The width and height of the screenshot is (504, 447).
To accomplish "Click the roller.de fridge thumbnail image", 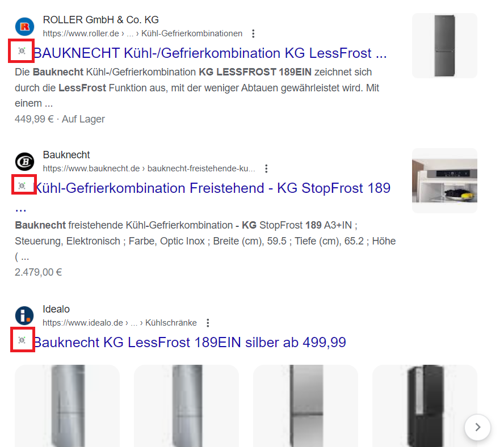I will (x=444, y=45).
